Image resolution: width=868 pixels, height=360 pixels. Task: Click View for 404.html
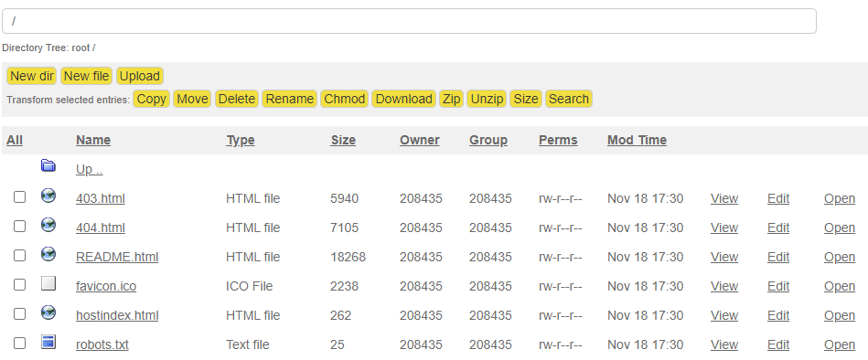tap(724, 228)
